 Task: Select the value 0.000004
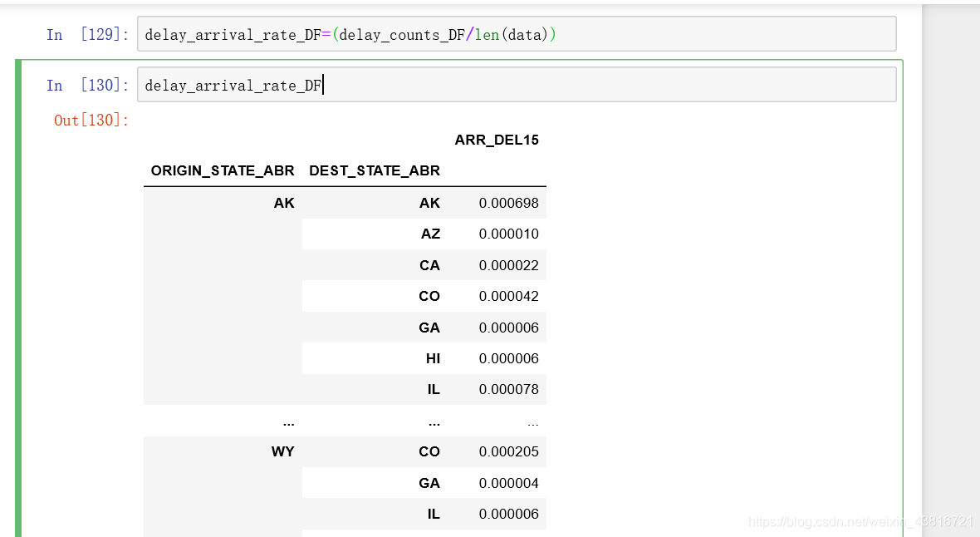click(509, 483)
